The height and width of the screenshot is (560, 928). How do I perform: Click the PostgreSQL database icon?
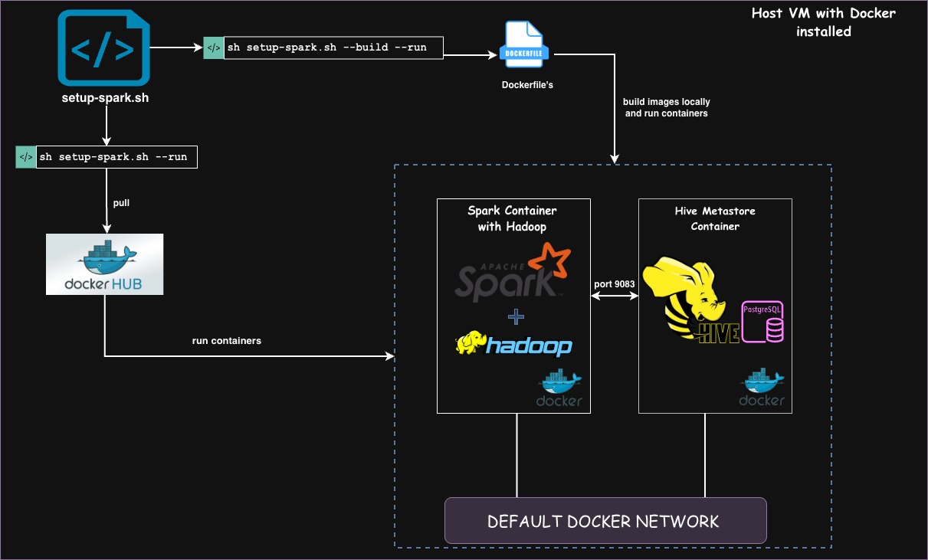763,323
